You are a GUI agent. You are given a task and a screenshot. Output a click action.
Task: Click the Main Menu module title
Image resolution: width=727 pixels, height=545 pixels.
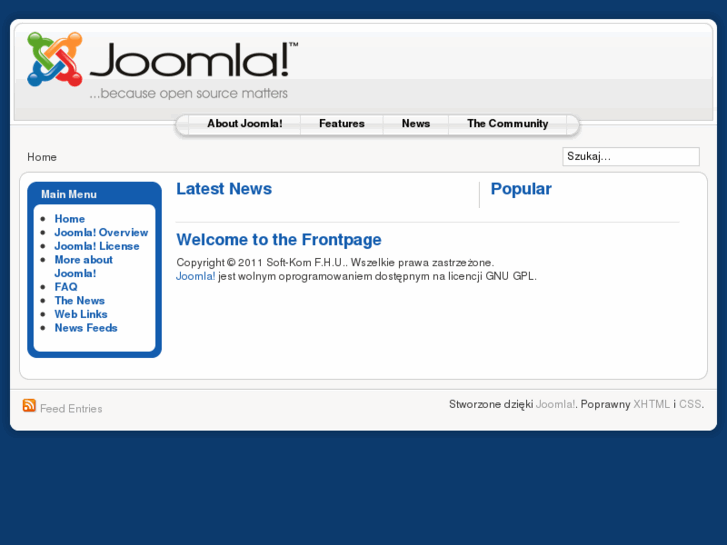tap(69, 194)
